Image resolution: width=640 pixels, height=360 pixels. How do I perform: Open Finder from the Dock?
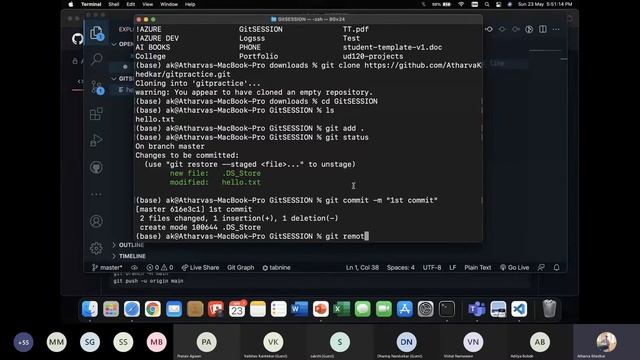tap(90, 309)
